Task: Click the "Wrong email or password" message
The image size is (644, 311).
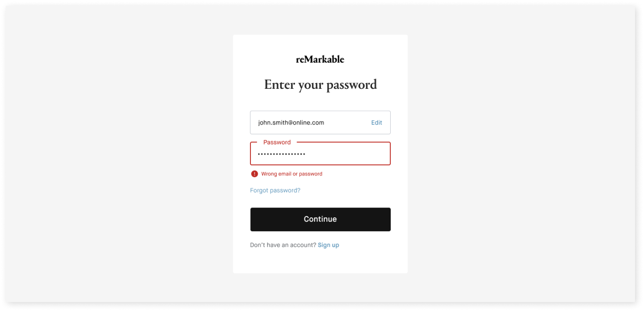Action: (292, 174)
